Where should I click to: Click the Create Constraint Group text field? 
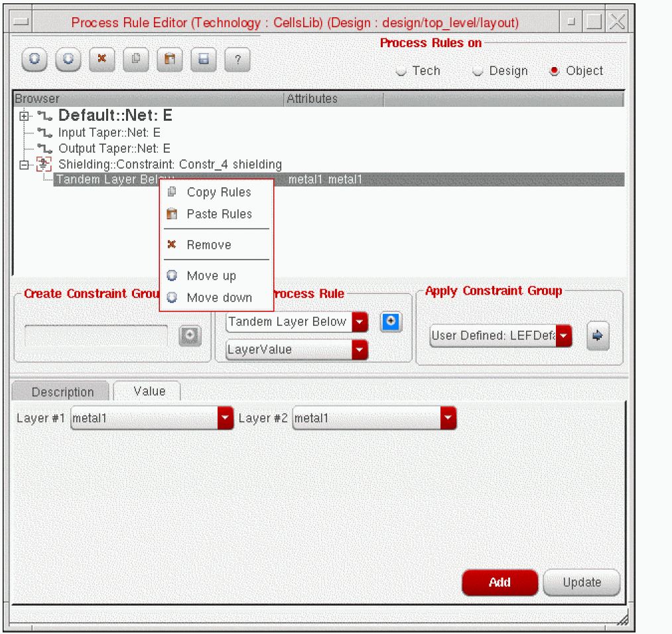tap(96, 336)
